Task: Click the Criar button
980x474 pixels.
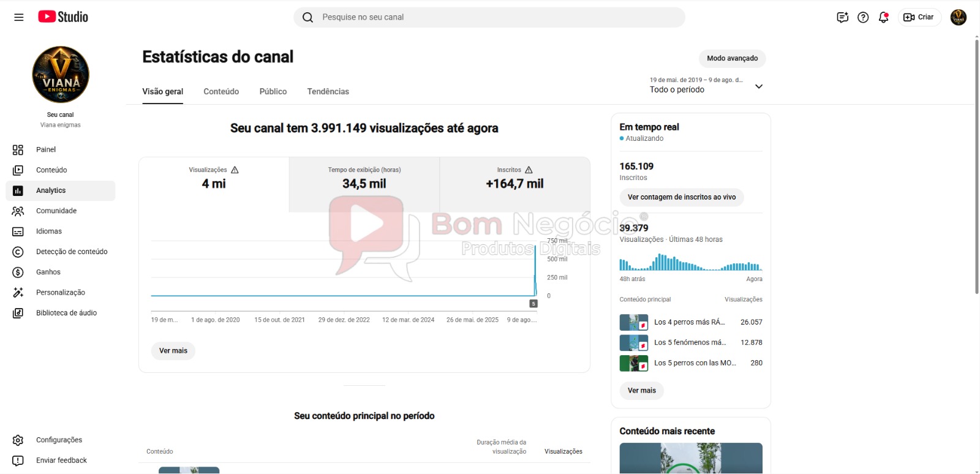Action: click(919, 17)
